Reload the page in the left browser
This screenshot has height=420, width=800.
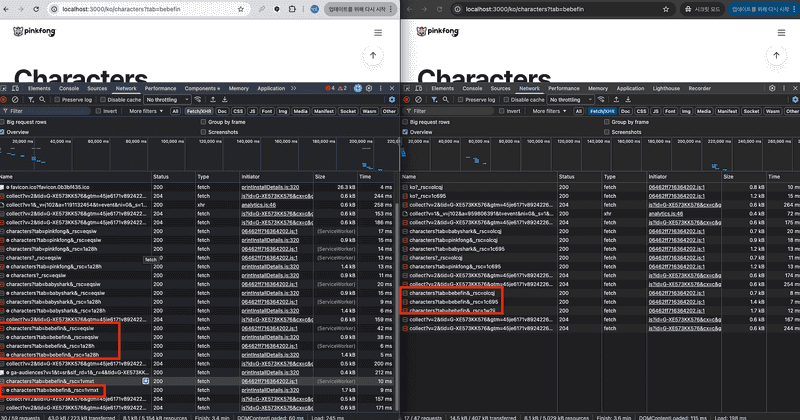35,9
